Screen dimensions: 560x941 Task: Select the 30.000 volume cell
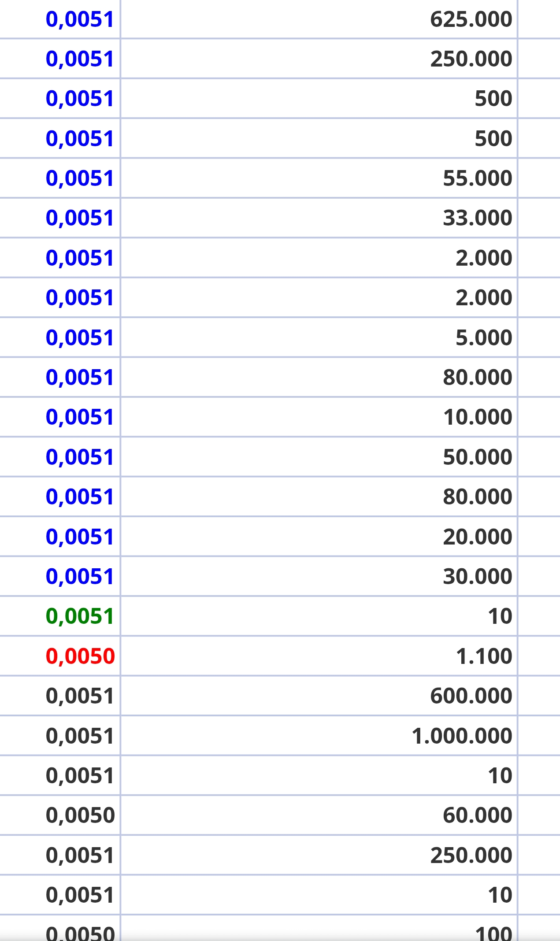coord(477,576)
